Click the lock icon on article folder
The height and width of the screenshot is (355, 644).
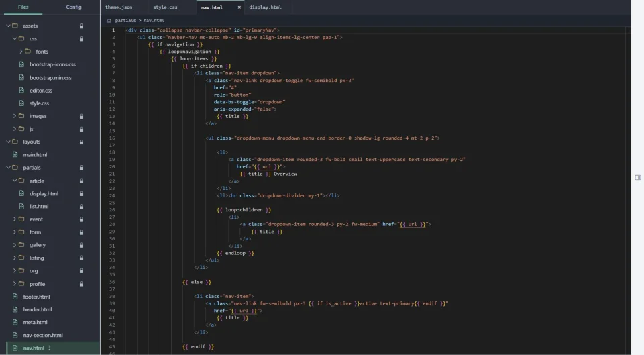81,181
